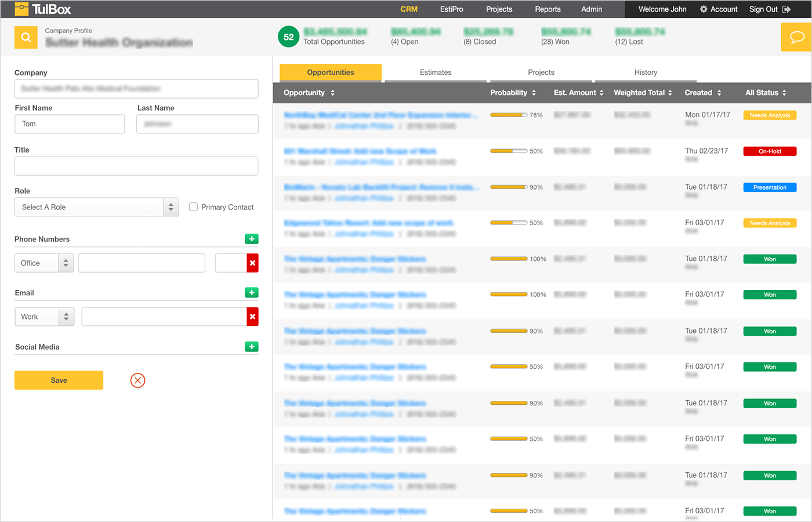Open the yellow search icon button
This screenshot has height=522, width=812.
(26, 38)
